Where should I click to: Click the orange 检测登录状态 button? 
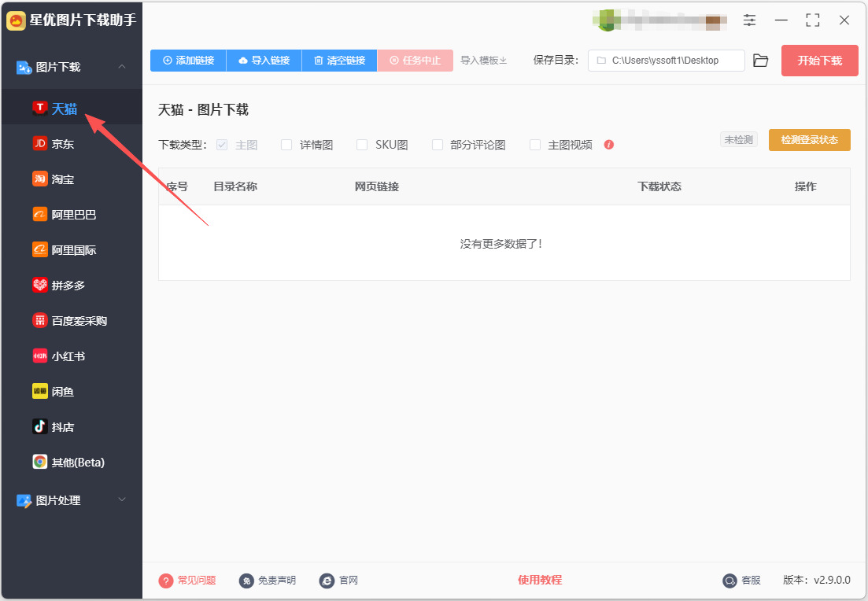pos(809,140)
